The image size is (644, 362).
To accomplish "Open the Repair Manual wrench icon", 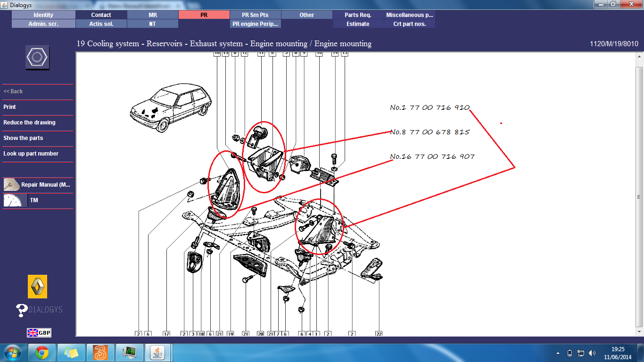I will point(11,184).
